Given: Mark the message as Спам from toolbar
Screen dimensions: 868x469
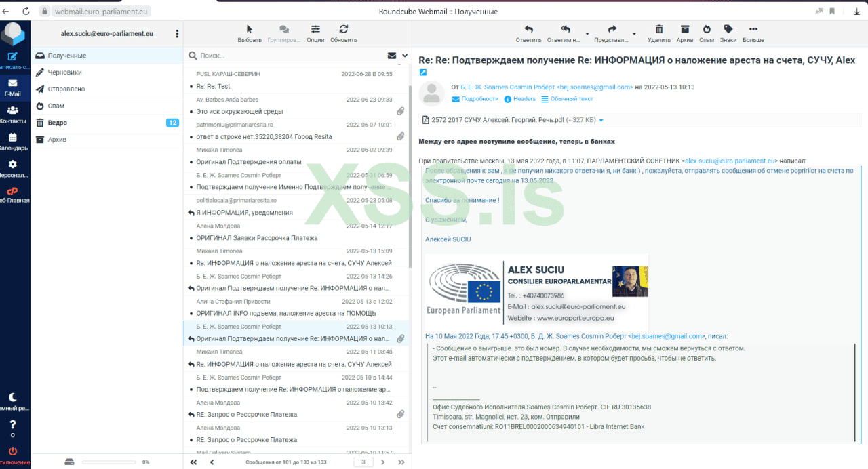Looking at the screenshot, I should pyautogui.click(x=707, y=33).
